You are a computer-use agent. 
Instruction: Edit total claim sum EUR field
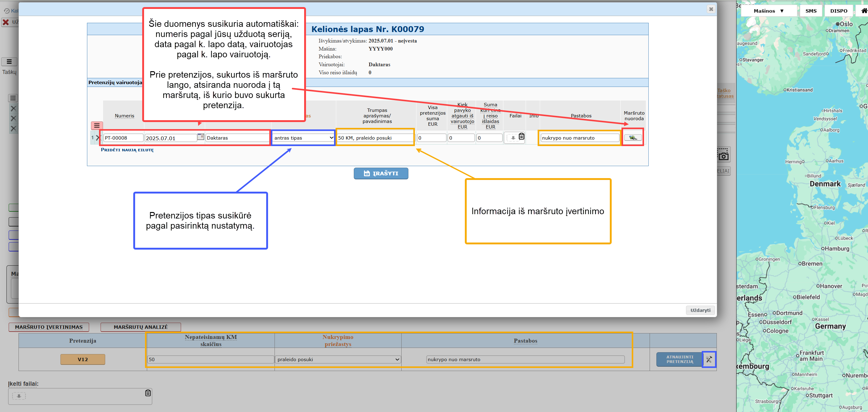point(432,138)
